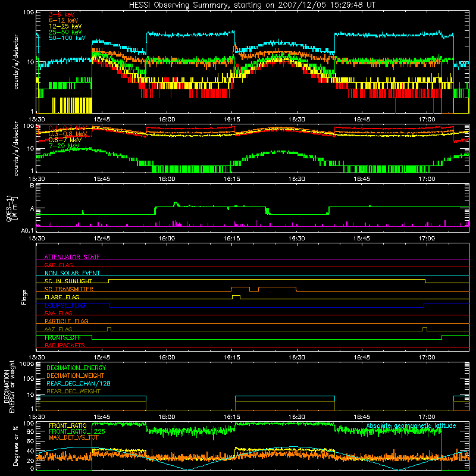Click the blue ECLIPSE_FLAG label
This screenshot has height=476, width=476.
pos(65,305)
